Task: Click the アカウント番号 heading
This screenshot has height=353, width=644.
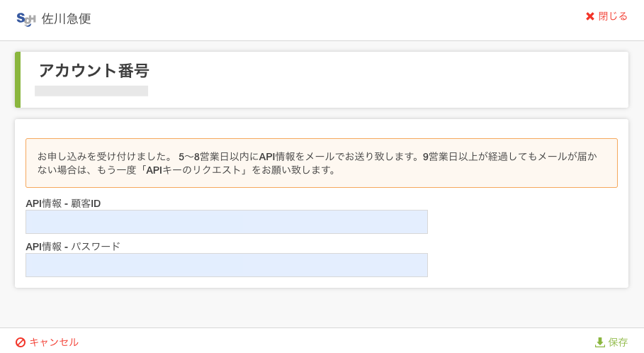Action: (x=94, y=71)
